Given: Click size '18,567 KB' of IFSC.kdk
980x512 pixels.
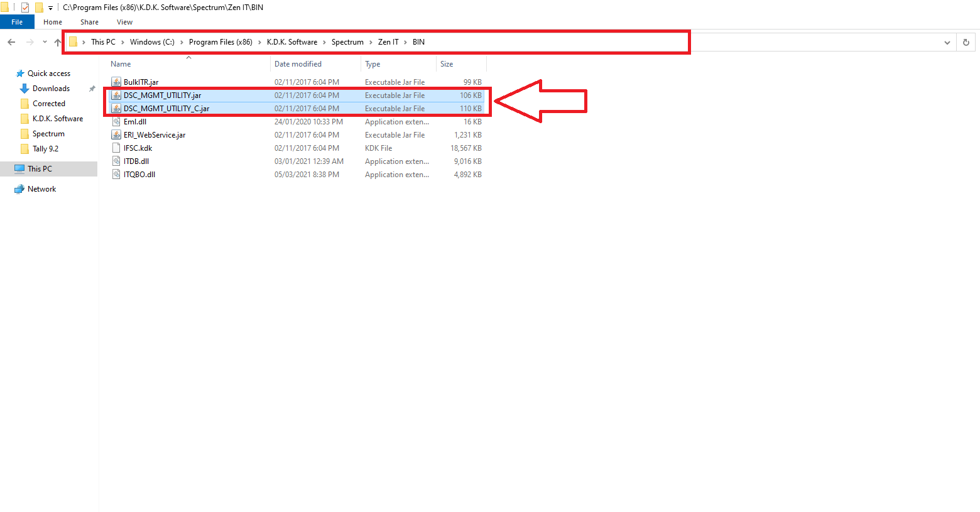Looking at the screenshot, I should 466,148.
